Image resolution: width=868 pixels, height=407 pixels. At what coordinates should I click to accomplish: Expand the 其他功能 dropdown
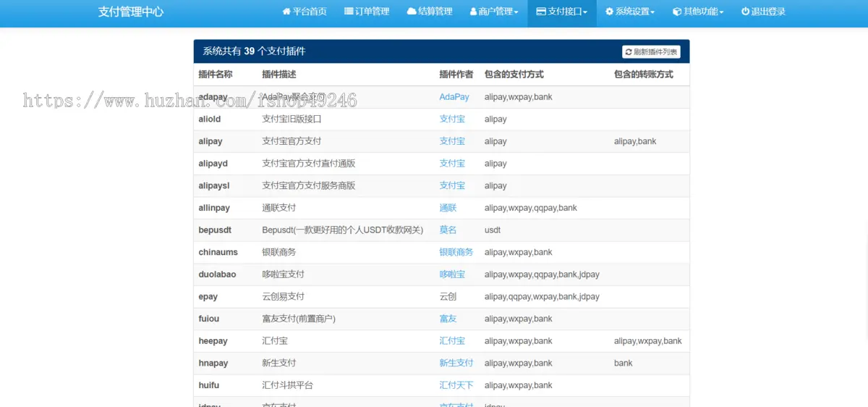[698, 12]
